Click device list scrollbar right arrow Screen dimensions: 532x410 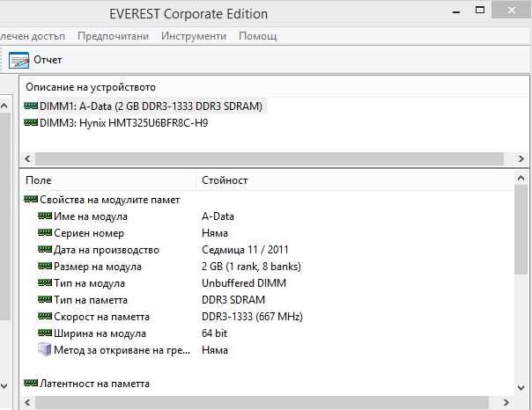click(x=521, y=158)
